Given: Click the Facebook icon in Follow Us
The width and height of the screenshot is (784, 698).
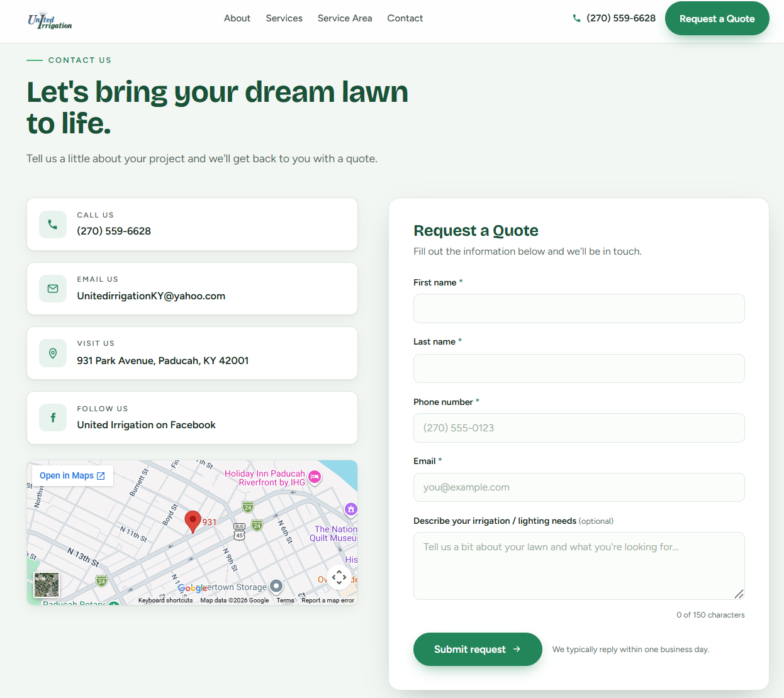Looking at the screenshot, I should click(x=53, y=418).
